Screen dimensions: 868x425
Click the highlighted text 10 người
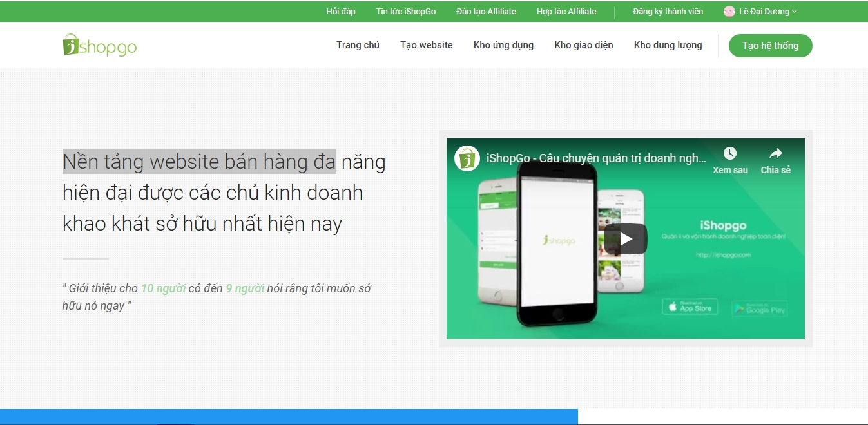point(164,288)
